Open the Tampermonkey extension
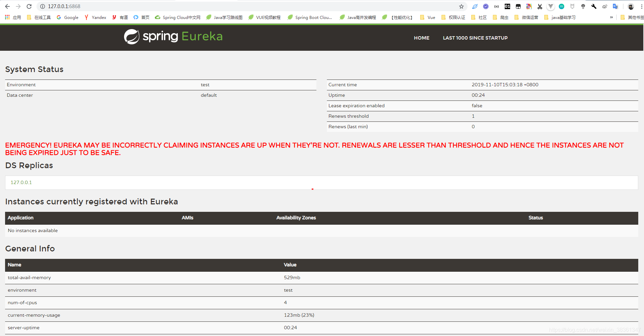Image resolution: width=644 pixels, height=336 pixels. pyautogui.click(x=518, y=6)
